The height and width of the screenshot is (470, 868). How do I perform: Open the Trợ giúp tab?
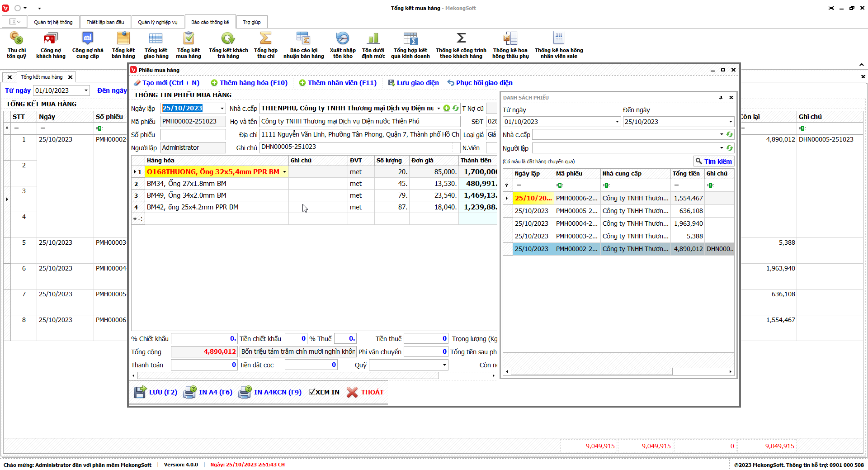coord(251,22)
